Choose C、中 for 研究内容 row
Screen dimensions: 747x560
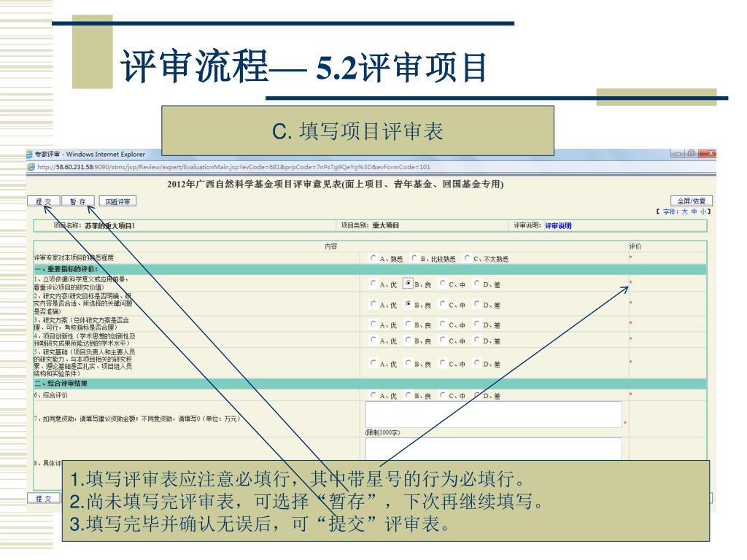point(443,304)
